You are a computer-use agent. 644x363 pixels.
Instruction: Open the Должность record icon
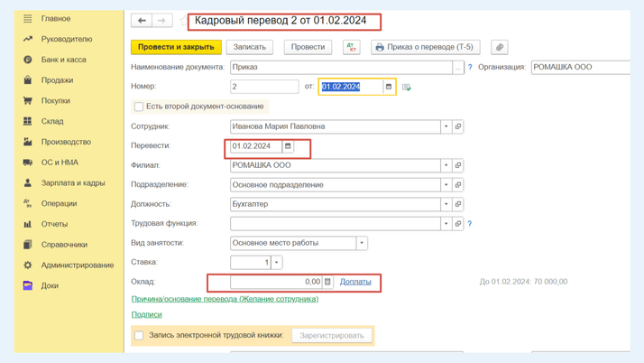(458, 204)
